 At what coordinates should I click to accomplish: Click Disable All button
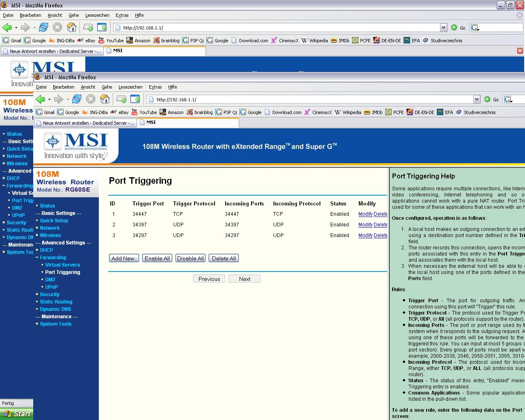click(190, 258)
